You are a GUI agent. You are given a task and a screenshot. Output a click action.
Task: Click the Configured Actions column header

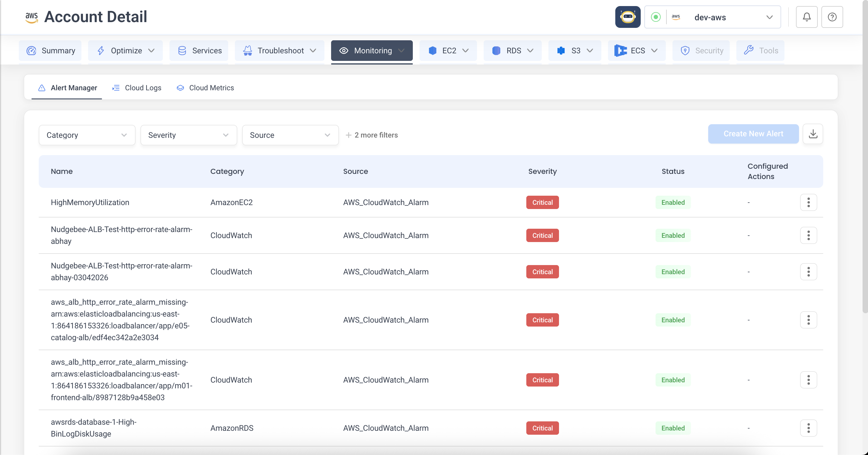click(767, 172)
